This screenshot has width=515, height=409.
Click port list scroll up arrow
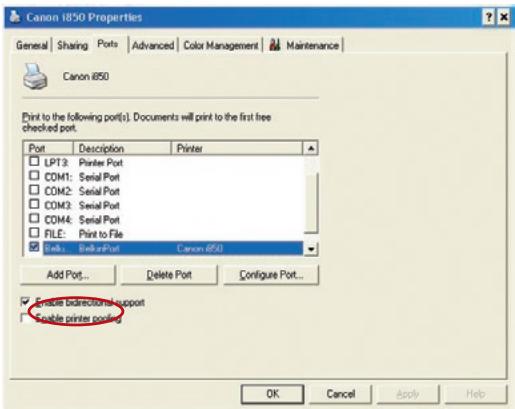pos(311,148)
